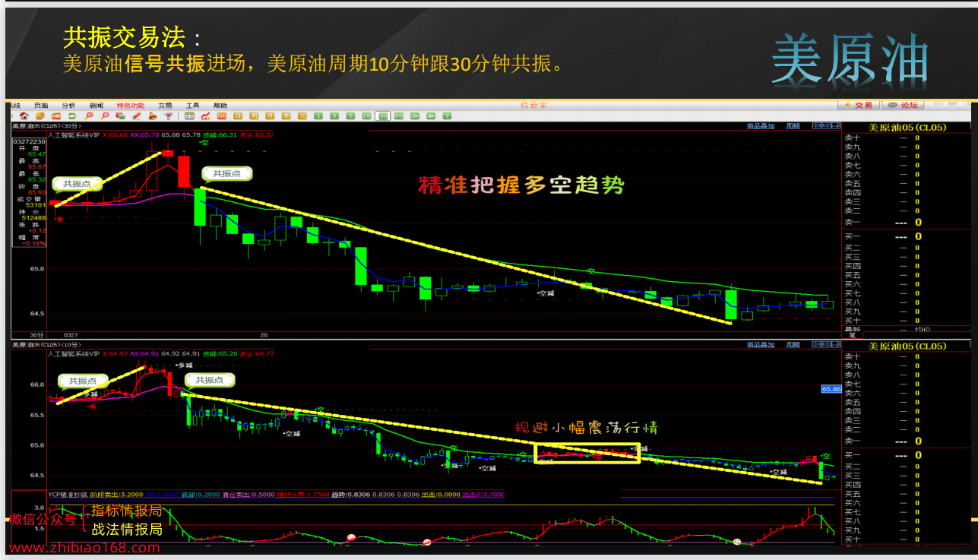
Task: Click 美原油05(CL05) title in upper quote panel
Action: pyautogui.click(x=907, y=128)
